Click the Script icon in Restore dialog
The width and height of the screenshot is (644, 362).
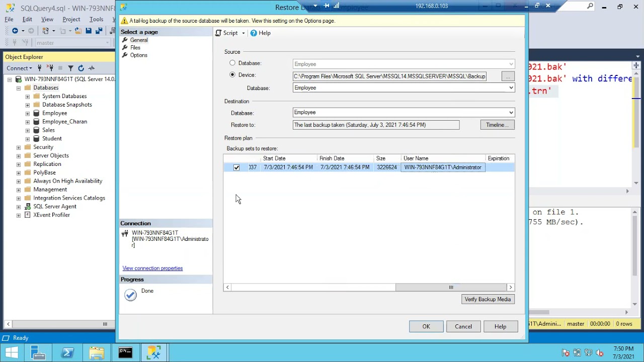[x=218, y=33]
